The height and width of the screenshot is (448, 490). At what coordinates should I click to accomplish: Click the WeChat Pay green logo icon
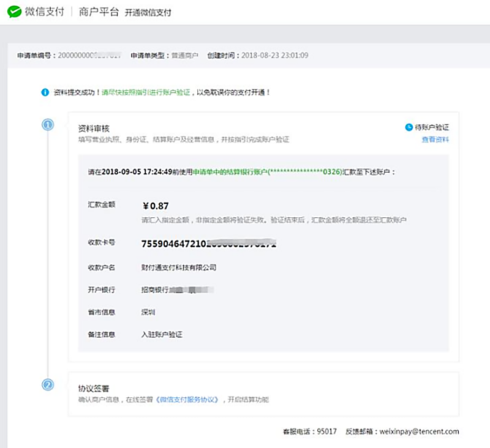14,12
